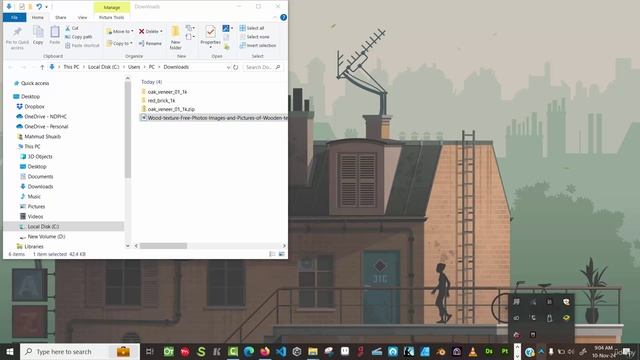Image resolution: width=640 pixels, height=360 pixels.
Task: Click the Task View button
Action: (x=149, y=351)
